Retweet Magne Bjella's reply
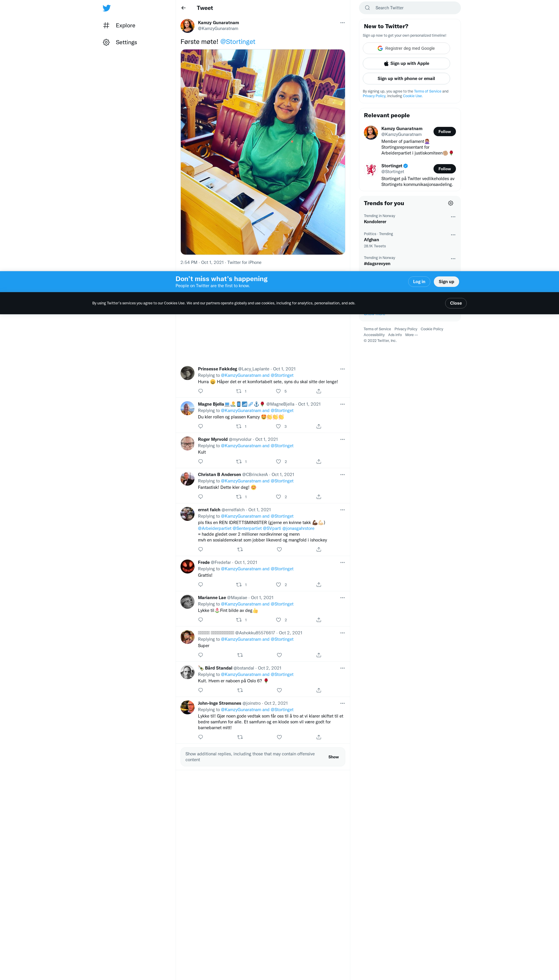559x980 pixels. tap(239, 426)
